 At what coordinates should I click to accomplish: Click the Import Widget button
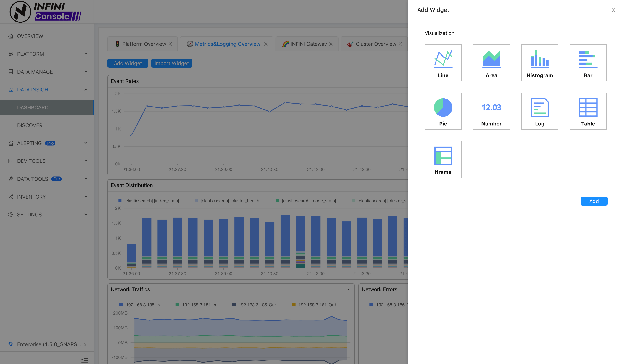pos(172,63)
